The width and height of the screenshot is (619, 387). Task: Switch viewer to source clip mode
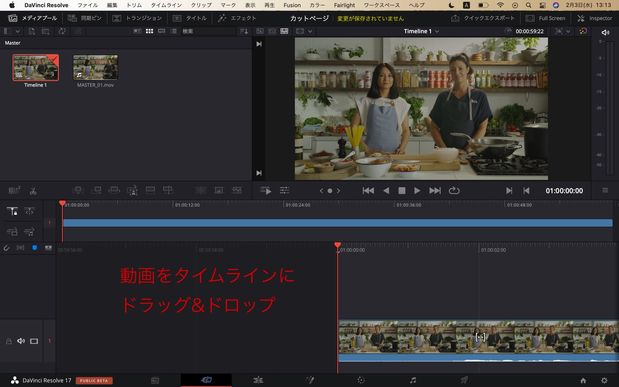pos(260,31)
